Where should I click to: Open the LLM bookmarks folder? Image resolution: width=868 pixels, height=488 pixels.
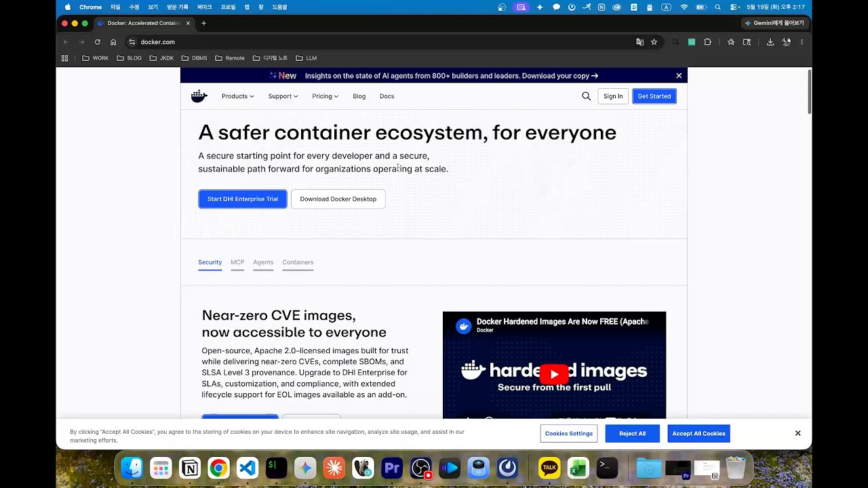pyautogui.click(x=306, y=58)
